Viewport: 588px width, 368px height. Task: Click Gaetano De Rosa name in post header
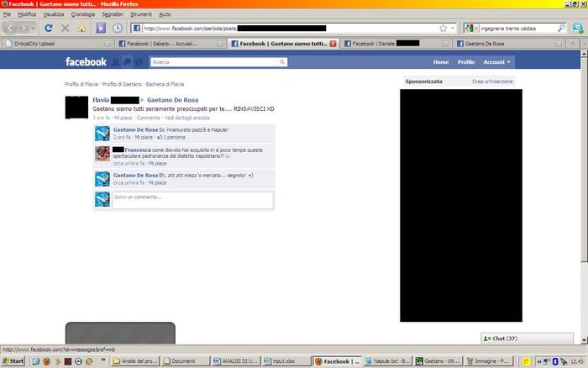tap(172, 100)
